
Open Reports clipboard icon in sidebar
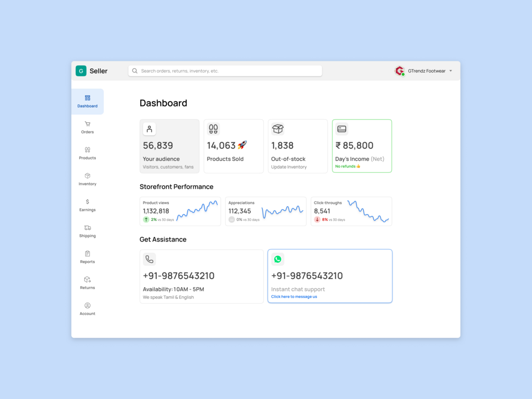87,254
